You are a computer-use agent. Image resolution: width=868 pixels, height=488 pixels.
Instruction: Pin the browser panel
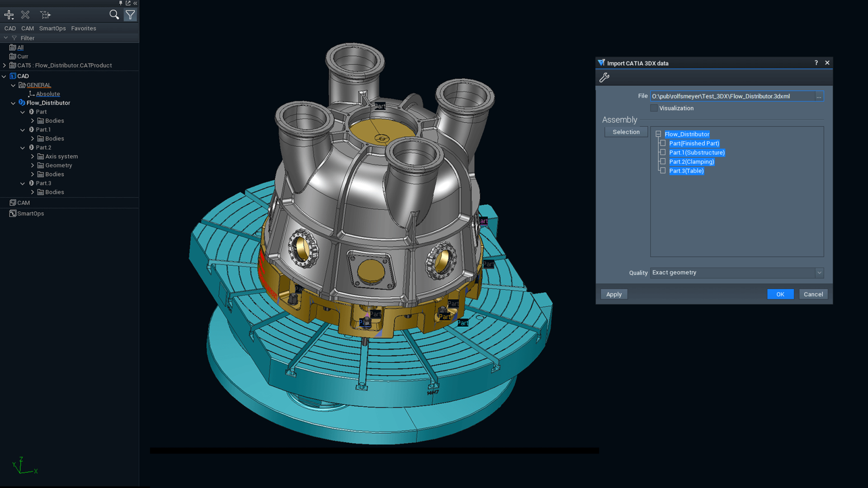point(121,3)
